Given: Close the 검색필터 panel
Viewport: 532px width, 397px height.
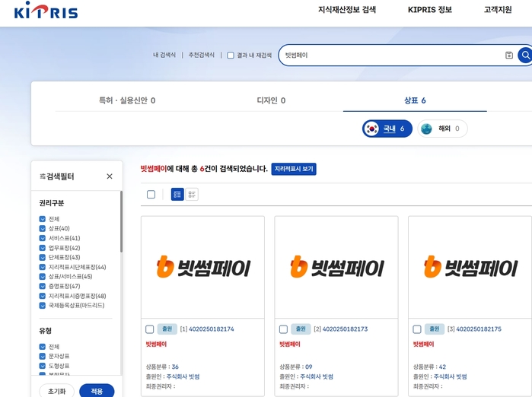Looking at the screenshot, I should [110, 176].
